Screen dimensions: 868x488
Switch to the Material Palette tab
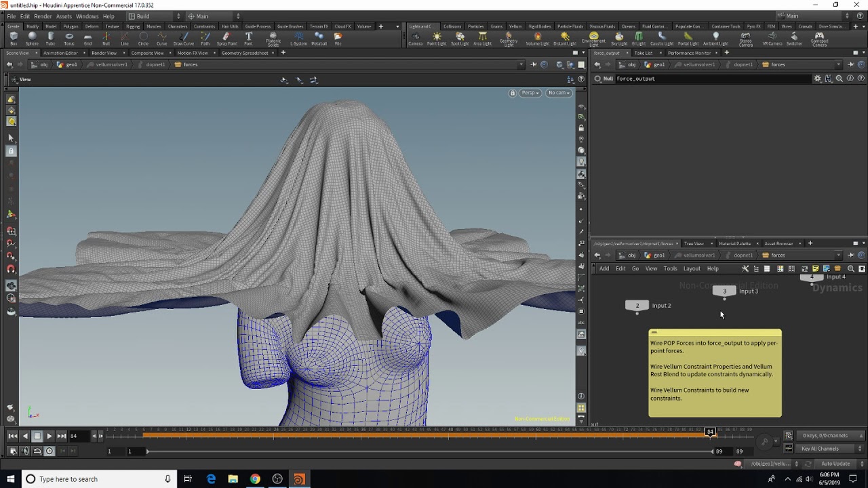[734, 243]
